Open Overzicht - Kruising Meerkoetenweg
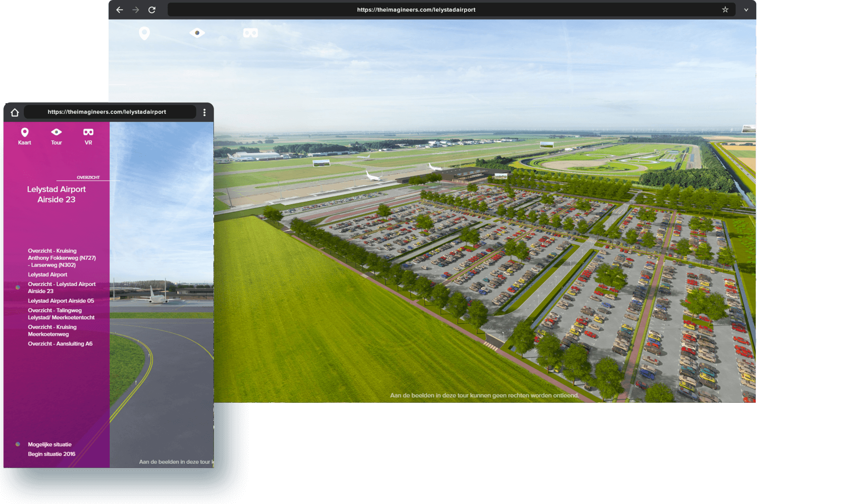This screenshot has width=864, height=504. coord(52,330)
